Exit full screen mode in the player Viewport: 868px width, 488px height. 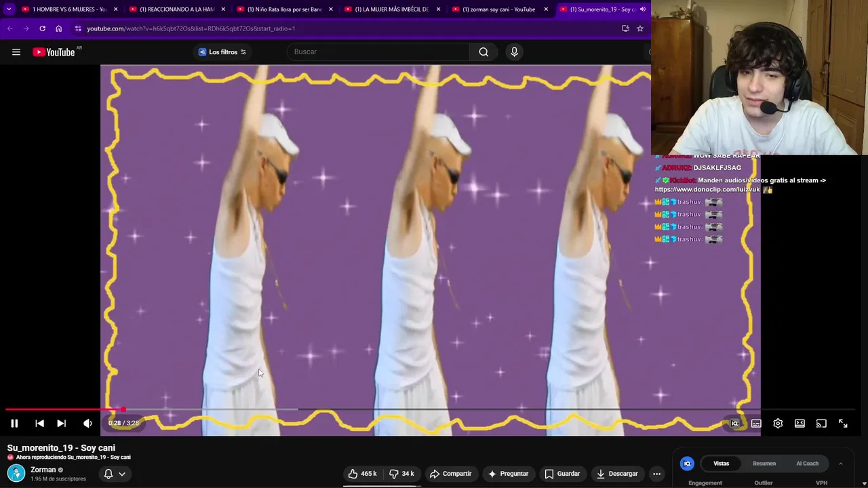[843, 424]
